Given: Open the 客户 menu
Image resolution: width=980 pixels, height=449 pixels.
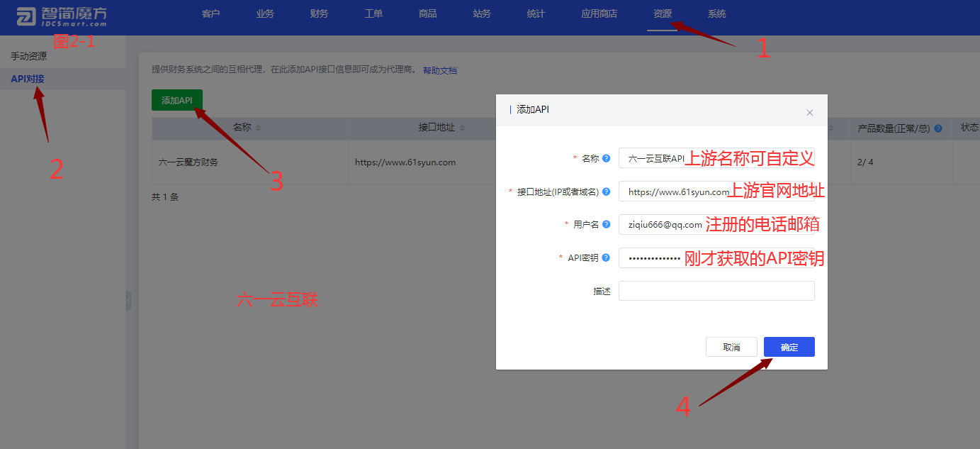Looking at the screenshot, I should (x=210, y=13).
